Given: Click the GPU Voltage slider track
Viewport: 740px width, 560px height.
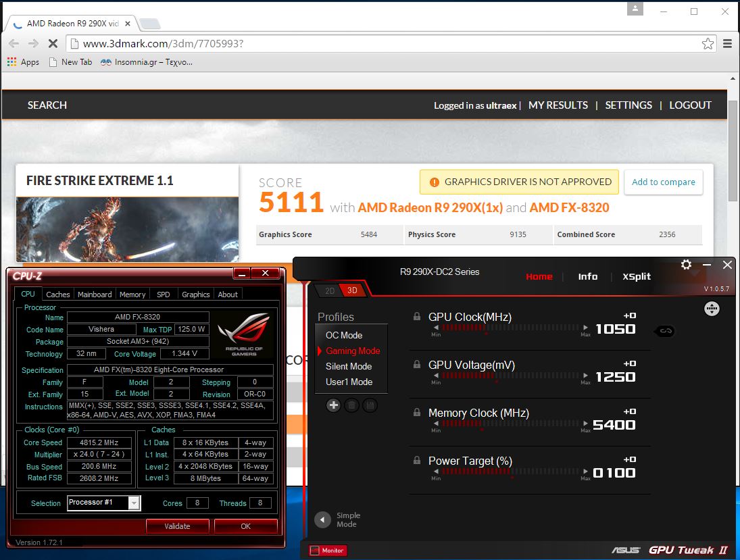Looking at the screenshot, I should point(511,375).
